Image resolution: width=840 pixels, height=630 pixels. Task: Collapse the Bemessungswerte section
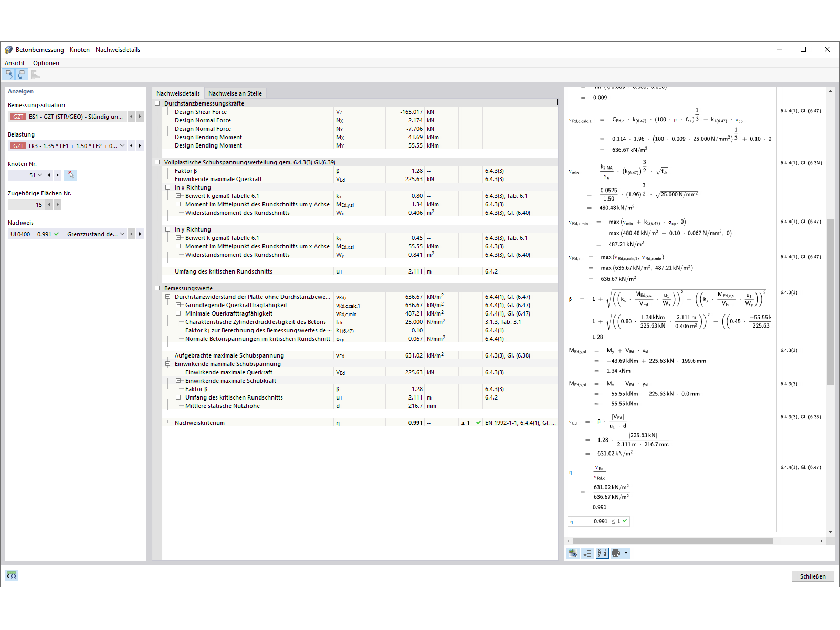157,288
